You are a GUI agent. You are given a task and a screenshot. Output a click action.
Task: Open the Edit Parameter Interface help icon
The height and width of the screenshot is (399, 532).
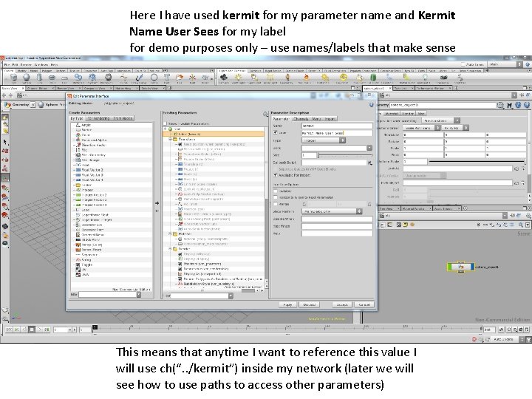(x=371, y=104)
